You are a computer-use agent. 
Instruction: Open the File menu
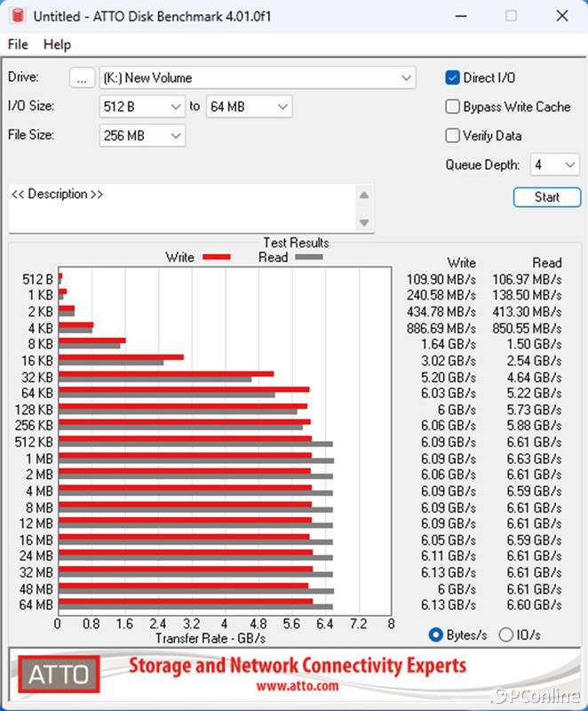coord(18,44)
